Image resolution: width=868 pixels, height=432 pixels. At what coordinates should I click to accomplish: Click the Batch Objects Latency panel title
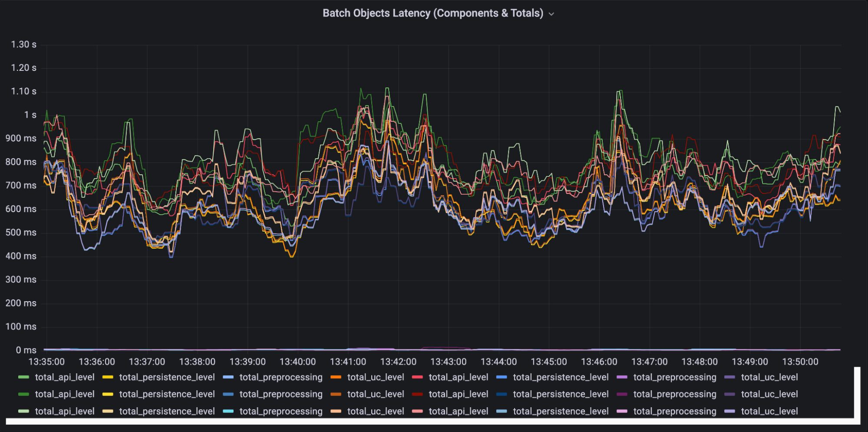point(432,13)
